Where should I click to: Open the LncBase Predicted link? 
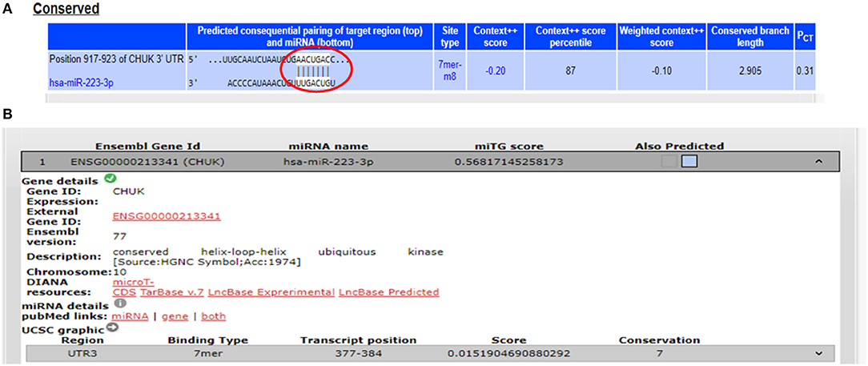point(388,292)
